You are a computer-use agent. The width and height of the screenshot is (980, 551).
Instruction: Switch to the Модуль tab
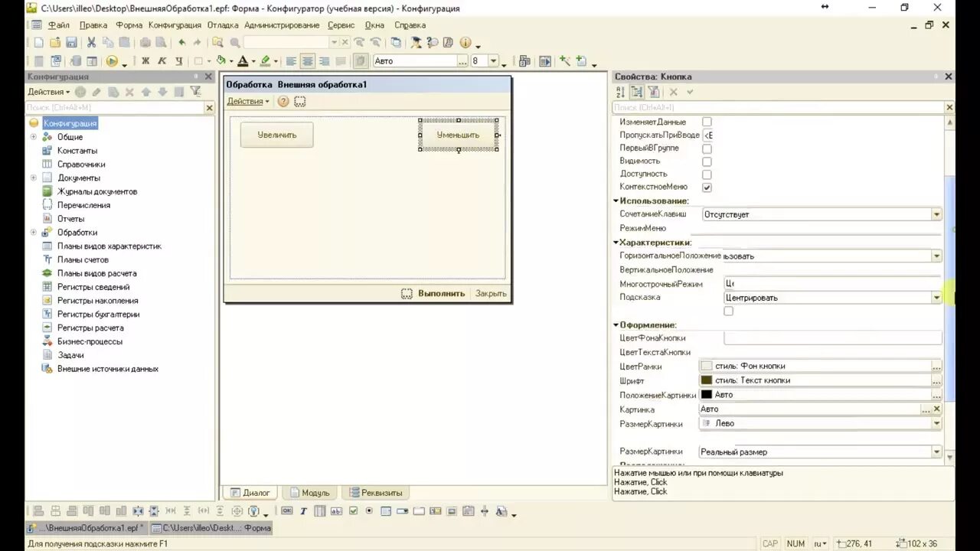tap(309, 493)
